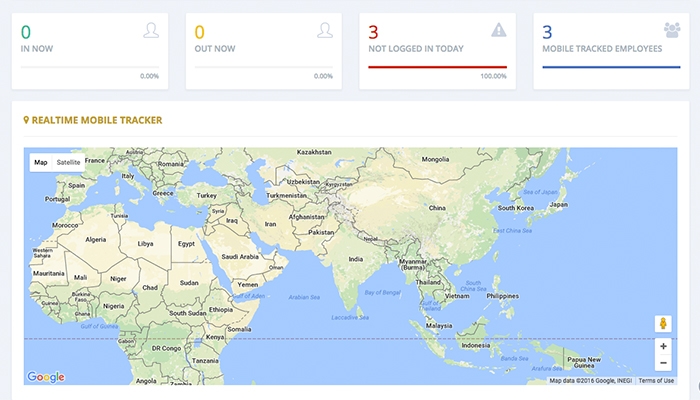Click the blue tracked employees progress bar
The height and width of the screenshot is (400, 700).
tap(610, 67)
